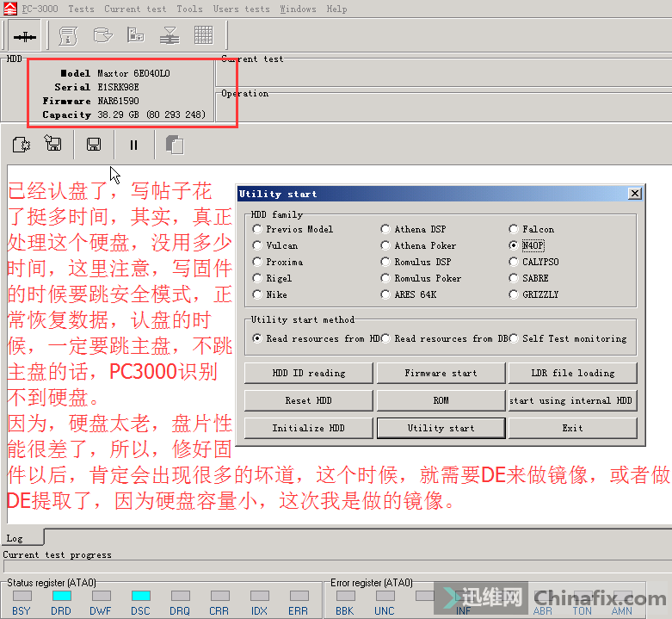Click the ERR status indicator
This screenshot has height=619, width=672.
pos(299,596)
